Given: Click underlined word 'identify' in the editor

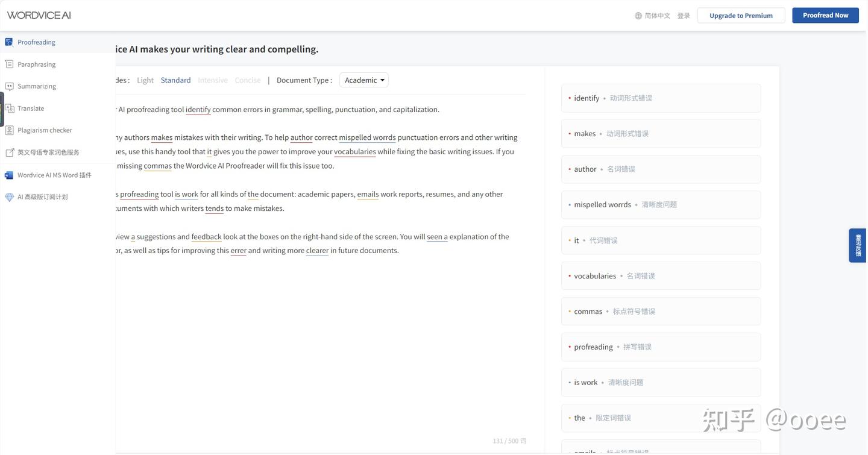Looking at the screenshot, I should [198, 110].
